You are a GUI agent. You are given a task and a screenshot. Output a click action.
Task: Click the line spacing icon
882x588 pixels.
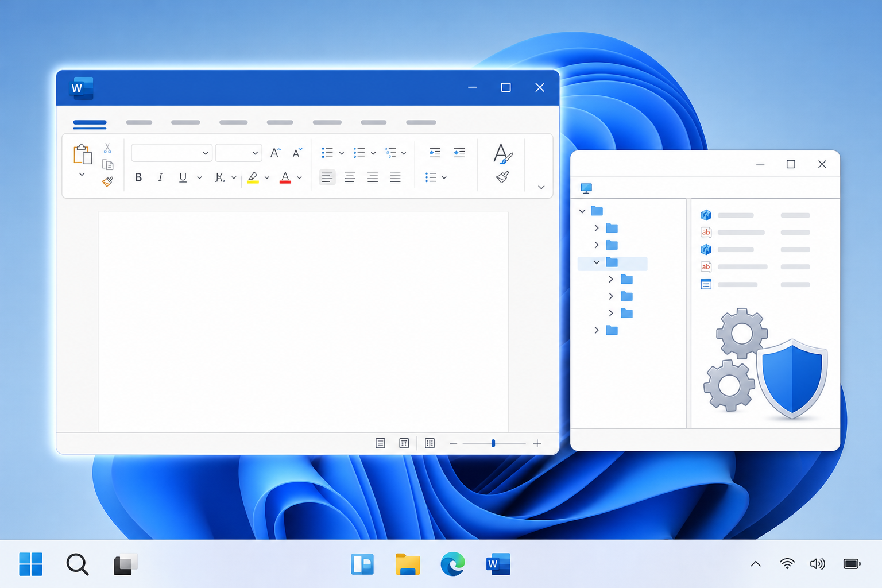[x=431, y=177]
